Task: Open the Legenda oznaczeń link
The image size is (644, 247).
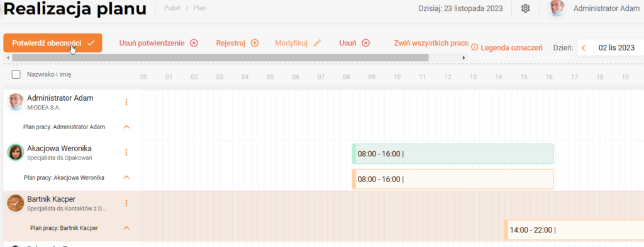Action: coord(507,48)
